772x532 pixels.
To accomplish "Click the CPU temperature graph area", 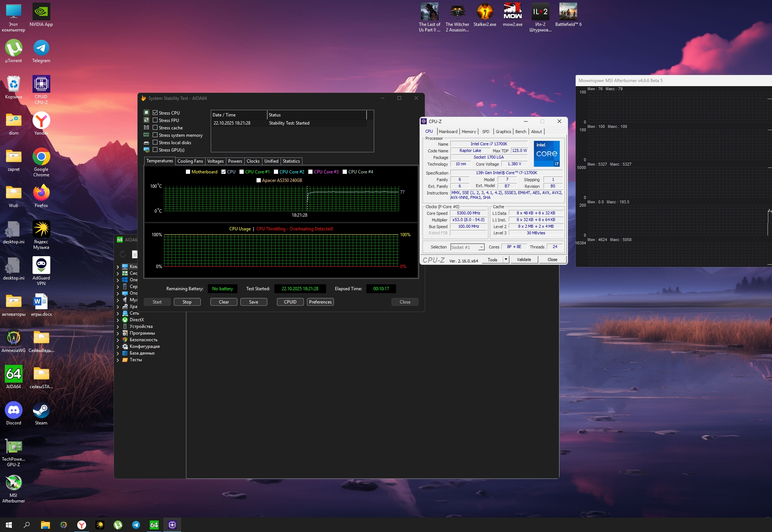I will (281, 199).
